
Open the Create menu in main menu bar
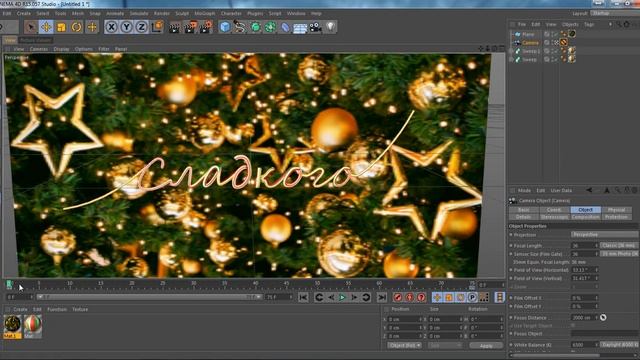pos(24,13)
